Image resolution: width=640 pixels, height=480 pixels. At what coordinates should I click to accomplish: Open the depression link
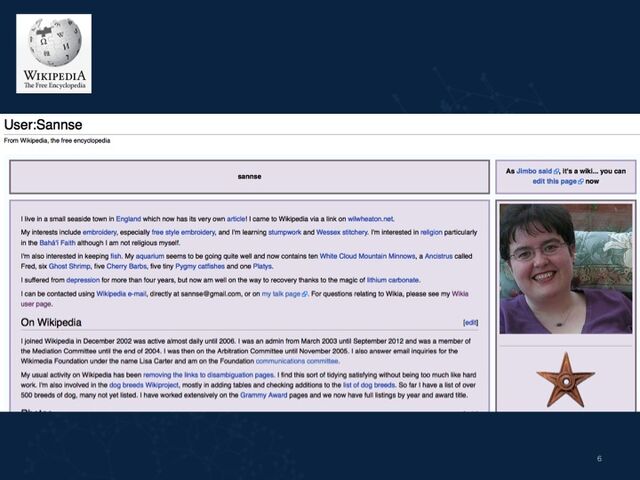click(x=83, y=280)
